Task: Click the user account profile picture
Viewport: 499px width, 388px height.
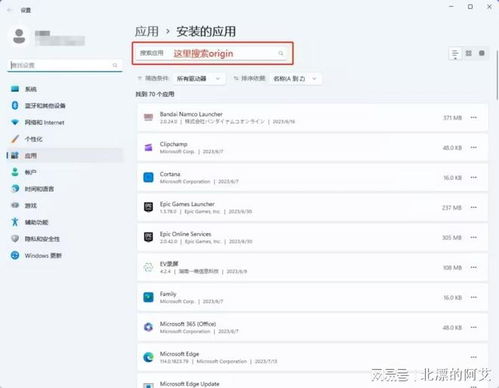Action: 19,36
